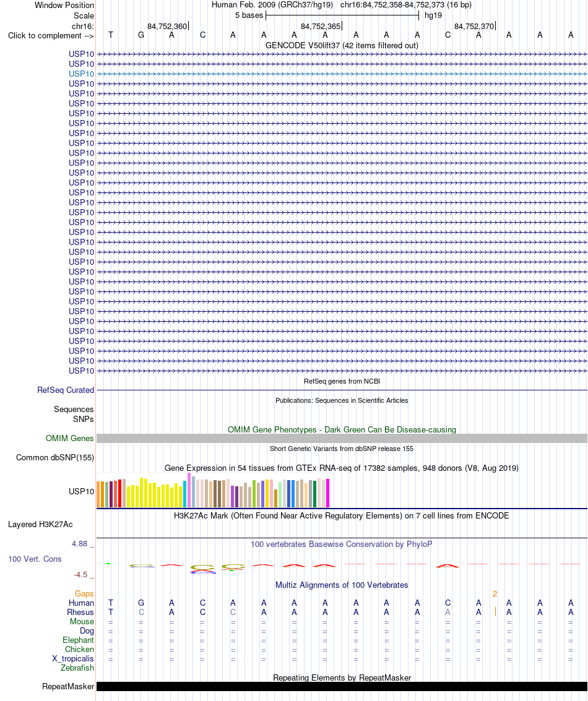
Task: Select the highlighted light-blue USP10 transcript label
Action: coord(81,74)
